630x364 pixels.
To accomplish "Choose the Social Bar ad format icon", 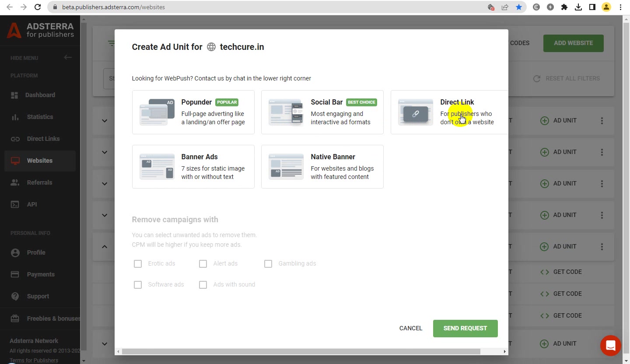I will (x=286, y=112).
